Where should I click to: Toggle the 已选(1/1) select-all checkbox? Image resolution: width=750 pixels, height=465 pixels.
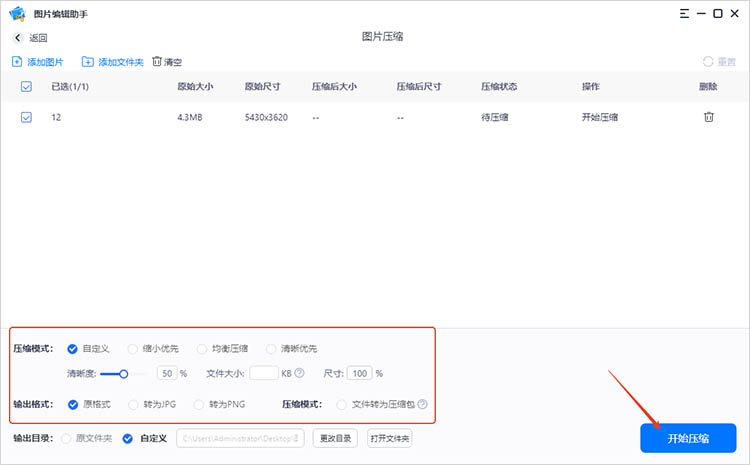point(26,87)
